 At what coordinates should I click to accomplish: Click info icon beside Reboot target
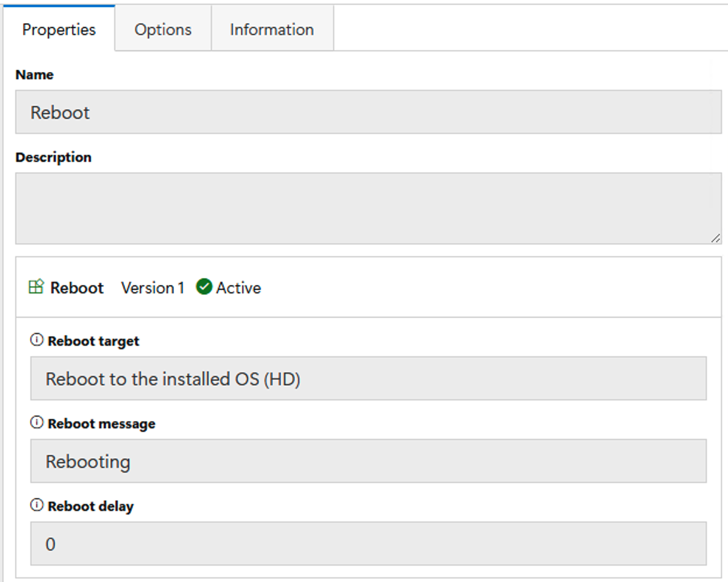tap(37, 340)
